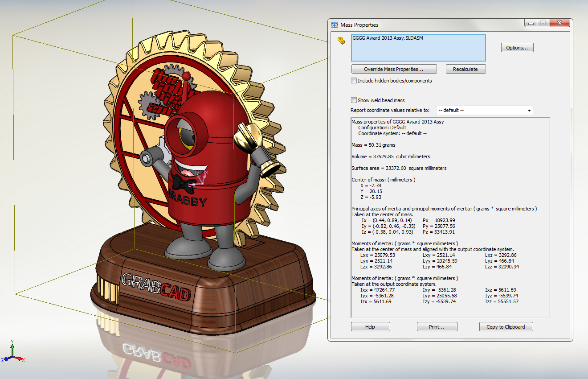Screen dimensions: 588x379
Task: Click the Y = 20.15 value
Action: tap(371, 191)
